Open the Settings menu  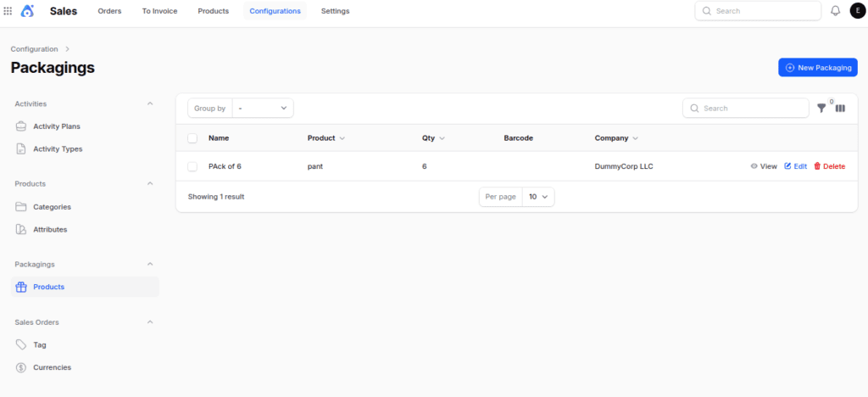336,10
